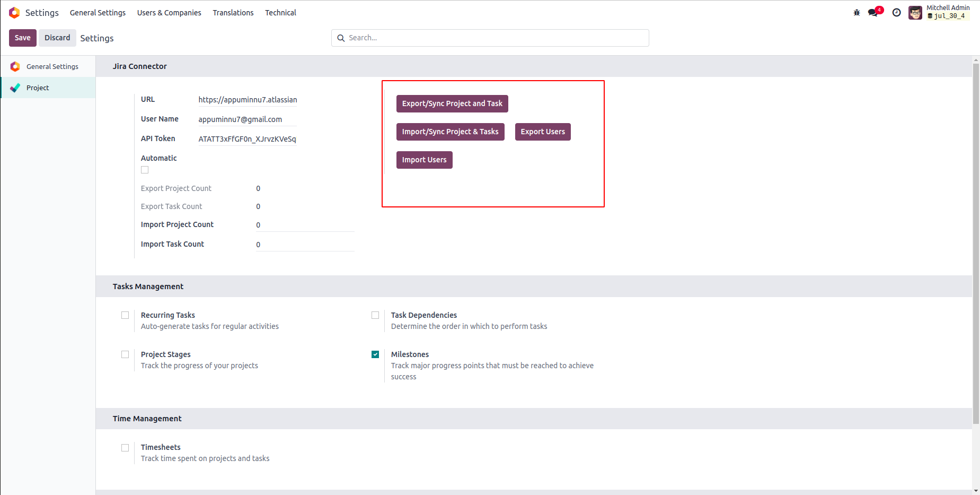Open the activities clock icon
This screenshot has height=495, width=980.
pos(896,13)
